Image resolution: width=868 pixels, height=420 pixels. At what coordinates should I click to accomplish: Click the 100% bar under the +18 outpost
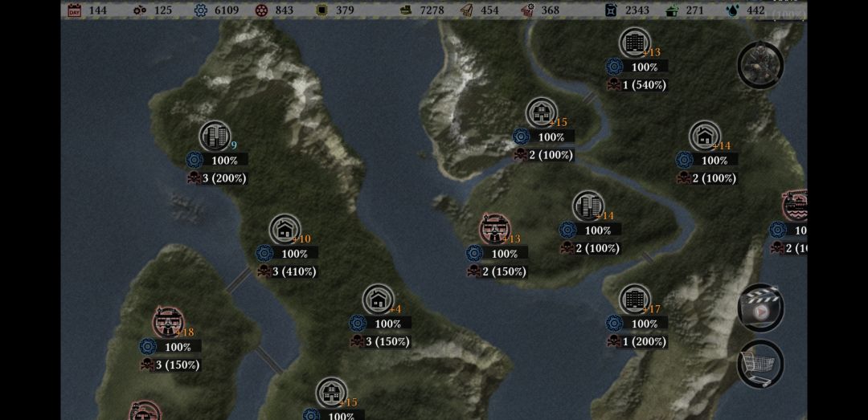pos(178,347)
